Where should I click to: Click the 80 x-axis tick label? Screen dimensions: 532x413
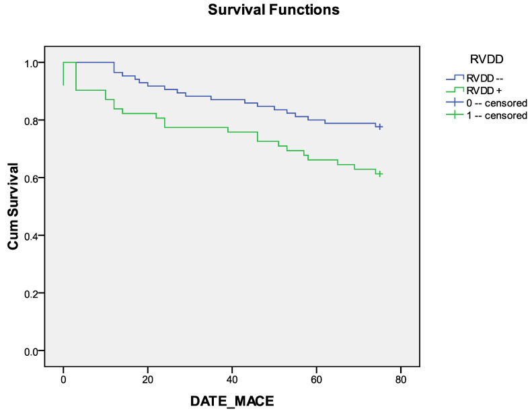click(401, 379)
